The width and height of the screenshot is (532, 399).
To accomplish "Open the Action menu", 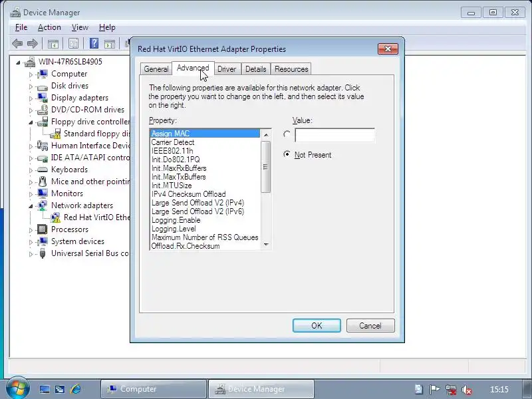I will pyautogui.click(x=49, y=27).
